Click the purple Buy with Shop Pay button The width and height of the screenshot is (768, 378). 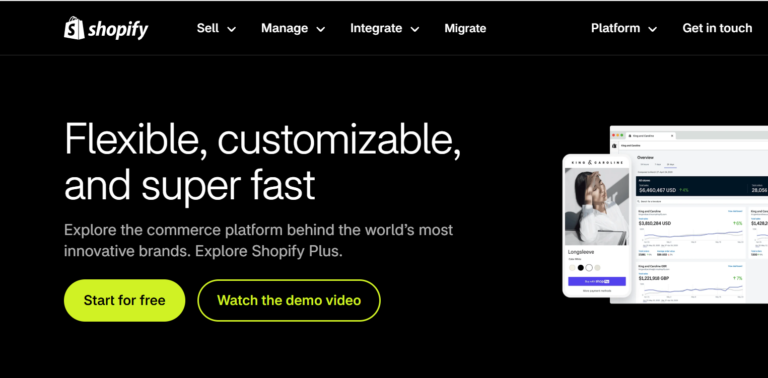(597, 282)
